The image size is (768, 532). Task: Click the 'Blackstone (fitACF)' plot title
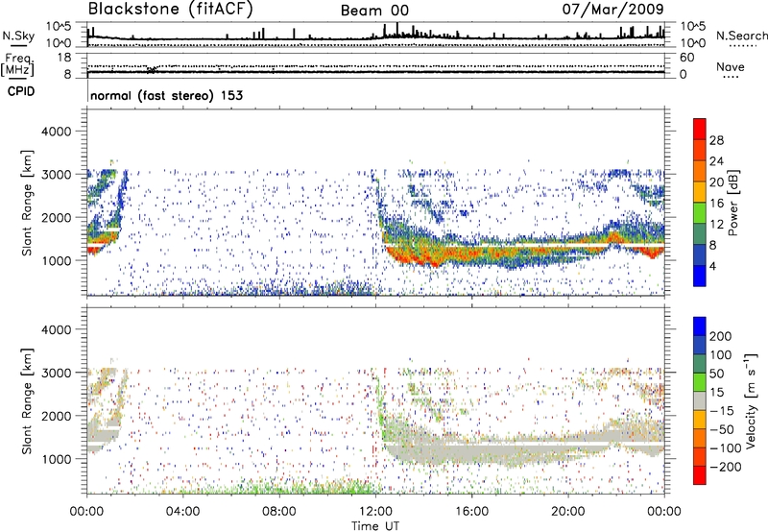(170, 9)
